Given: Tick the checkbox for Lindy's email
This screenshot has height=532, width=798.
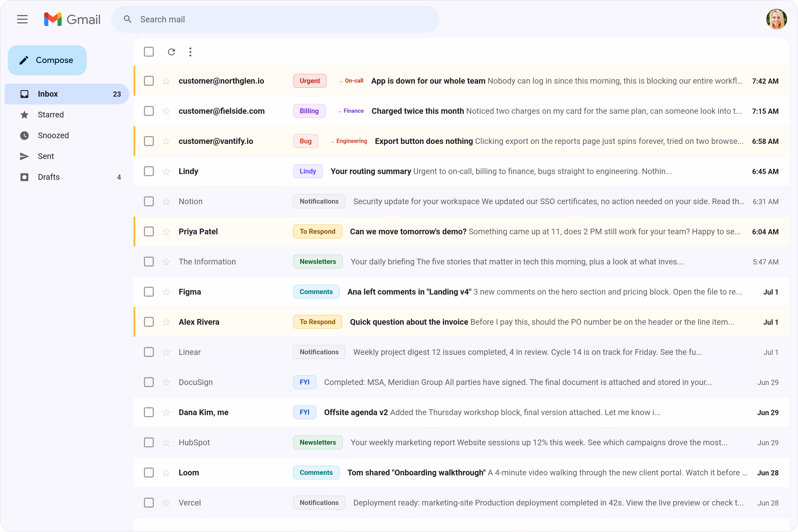Looking at the screenshot, I should click(x=149, y=171).
